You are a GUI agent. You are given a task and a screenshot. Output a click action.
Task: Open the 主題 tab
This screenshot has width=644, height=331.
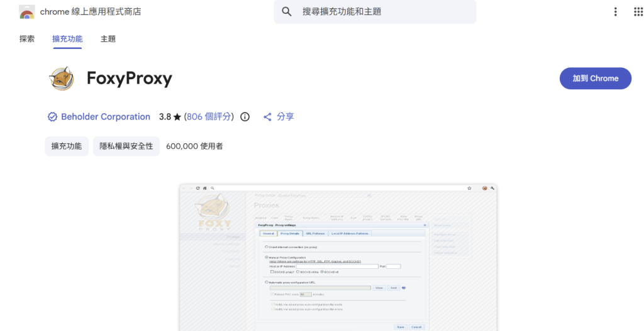coord(108,39)
